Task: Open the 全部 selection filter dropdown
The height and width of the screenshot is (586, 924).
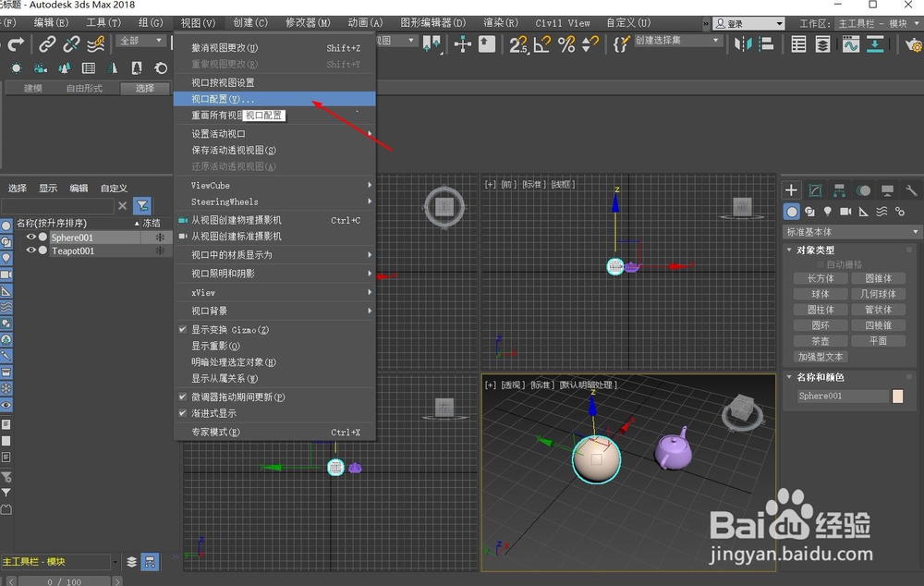Action: (140, 41)
